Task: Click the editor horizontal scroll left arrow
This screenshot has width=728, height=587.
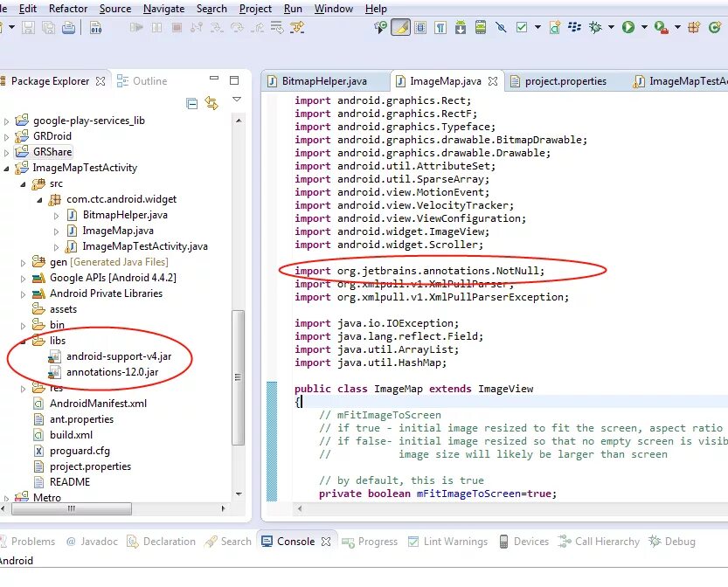Action: point(300,508)
